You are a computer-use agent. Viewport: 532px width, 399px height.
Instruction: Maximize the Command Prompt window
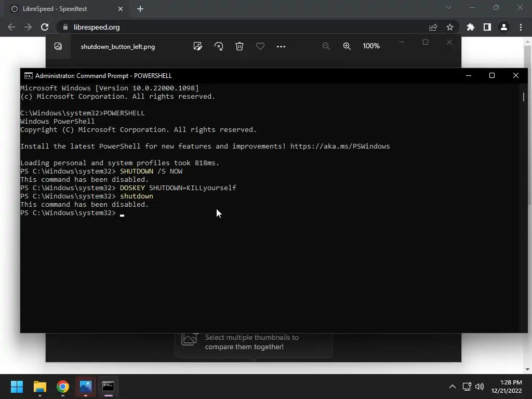[492, 76]
